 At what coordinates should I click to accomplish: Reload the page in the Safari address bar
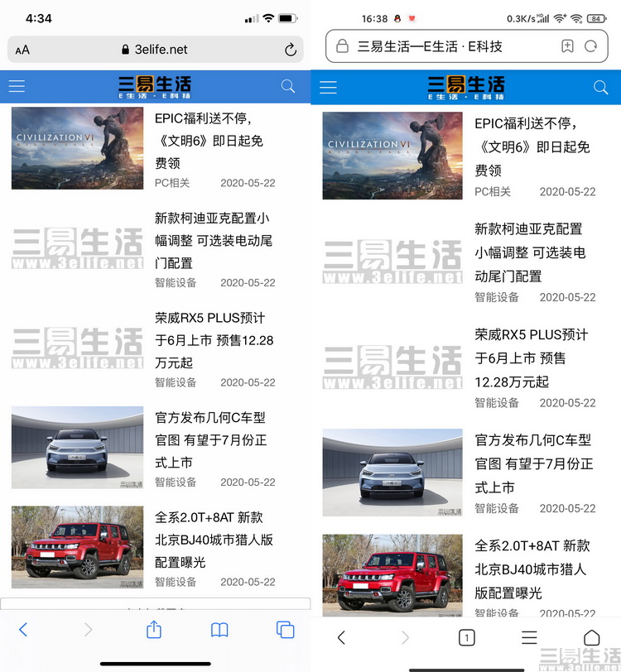coord(291,50)
